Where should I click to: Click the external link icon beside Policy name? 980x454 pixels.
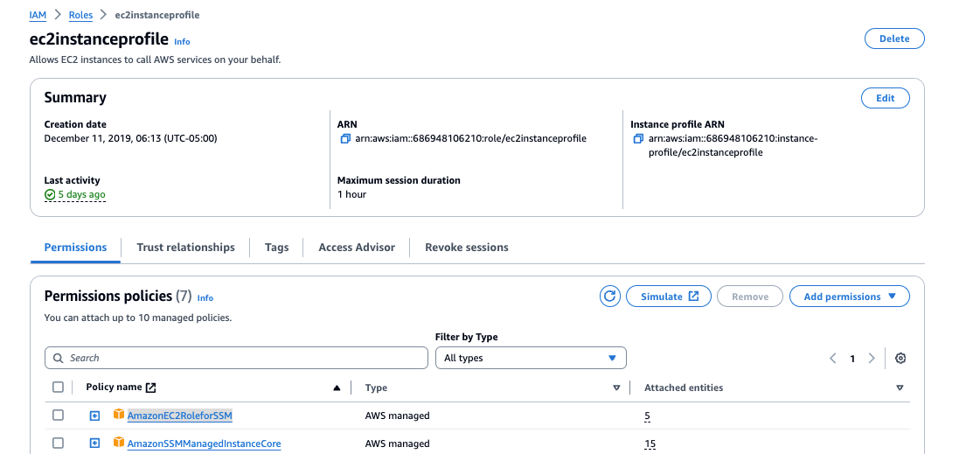point(150,388)
